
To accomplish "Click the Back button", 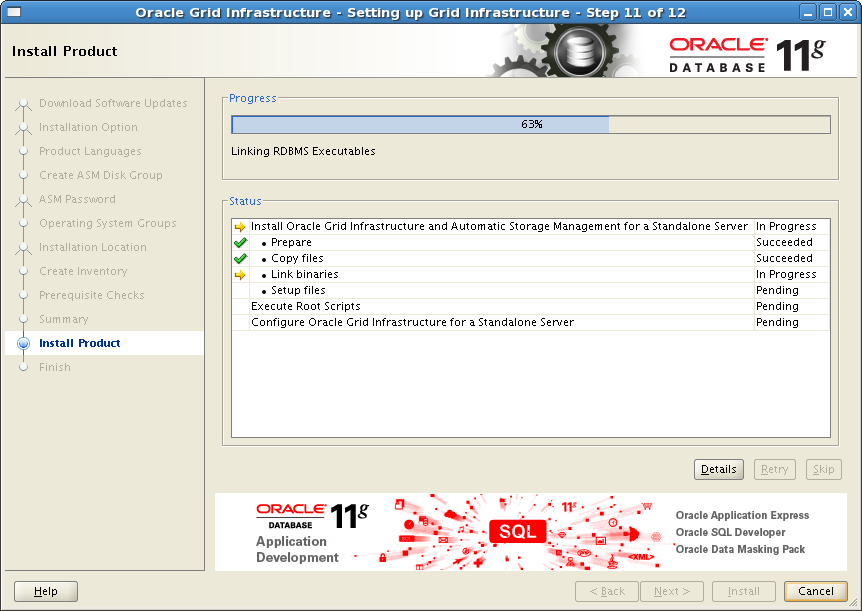I will pos(607,591).
